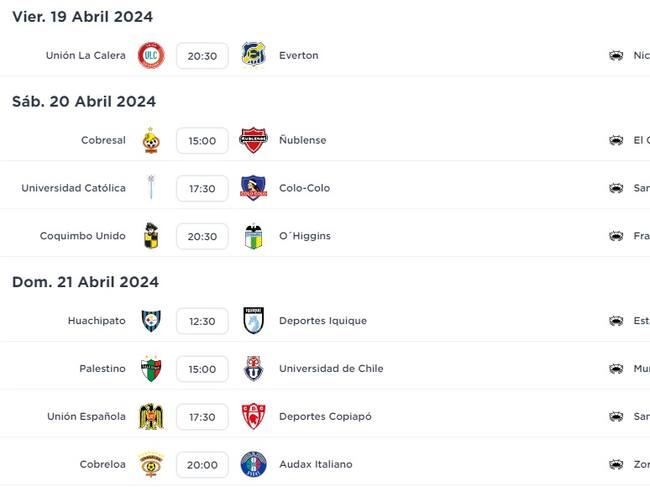Click stadium icon on Palestino match row
Viewport: 650px width, 487px height.
(x=616, y=368)
